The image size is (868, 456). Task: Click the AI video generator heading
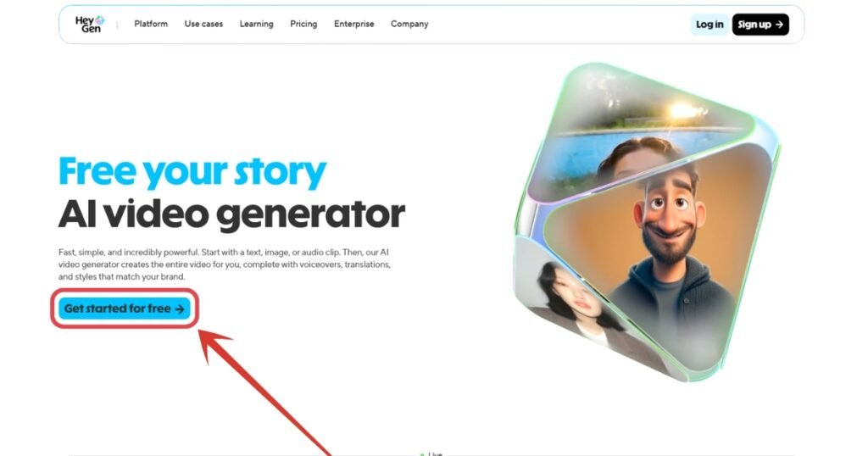click(x=231, y=214)
